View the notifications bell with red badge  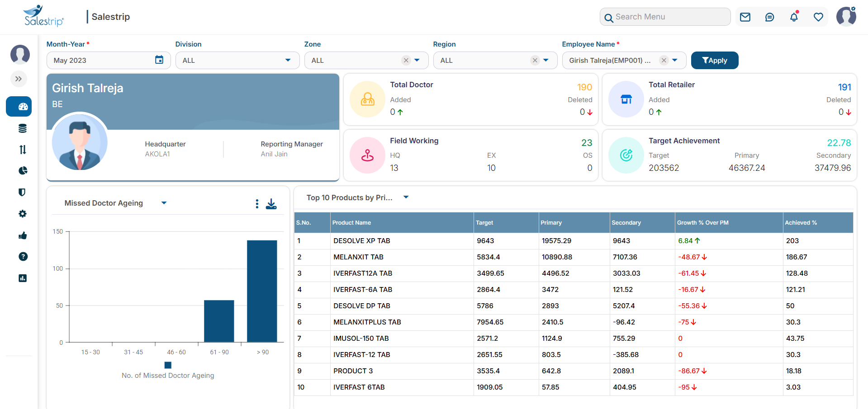[794, 17]
